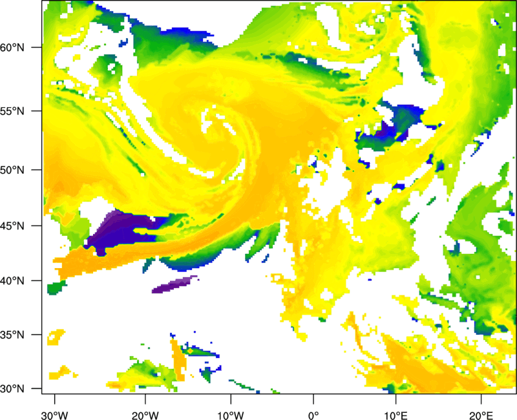
Task: Click the 0° longitude label
Action: (x=313, y=415)
